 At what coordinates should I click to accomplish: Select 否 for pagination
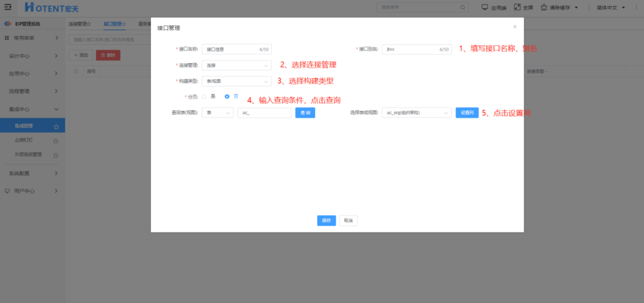[226, 96]
